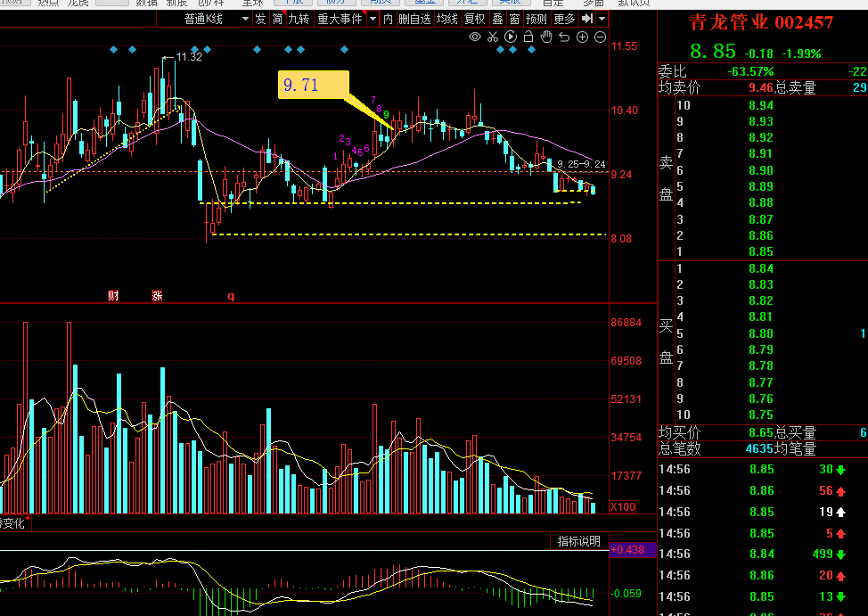Open the rightmost toolbar dropdown arrow
868x616 pixels.
[x=602, y=19]
